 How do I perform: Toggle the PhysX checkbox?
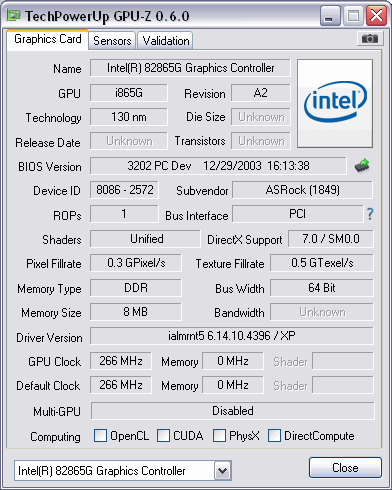pos(219,435)
